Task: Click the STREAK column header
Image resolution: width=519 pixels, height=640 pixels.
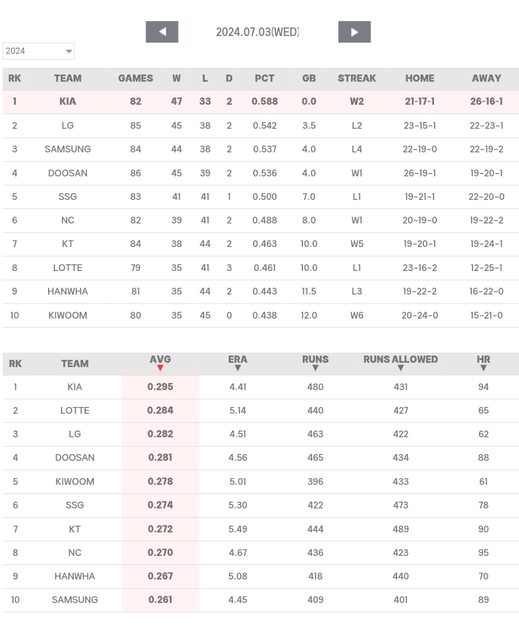Action: click(x=357, y=78)
